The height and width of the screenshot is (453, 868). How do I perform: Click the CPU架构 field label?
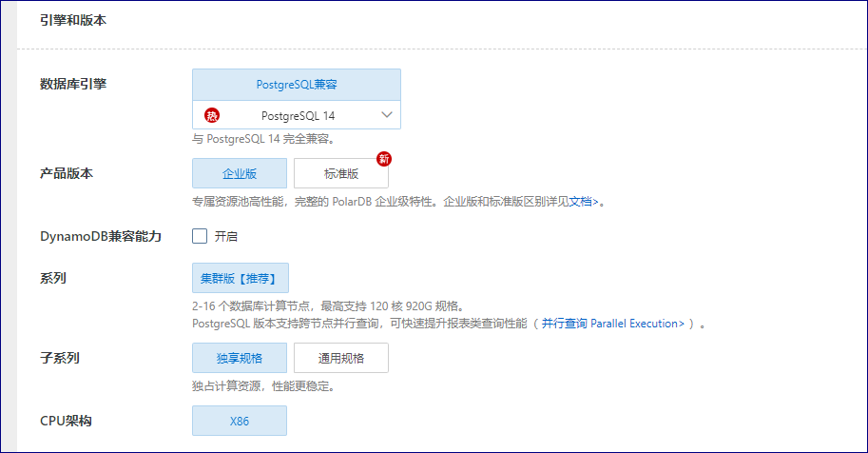(66, 422)
